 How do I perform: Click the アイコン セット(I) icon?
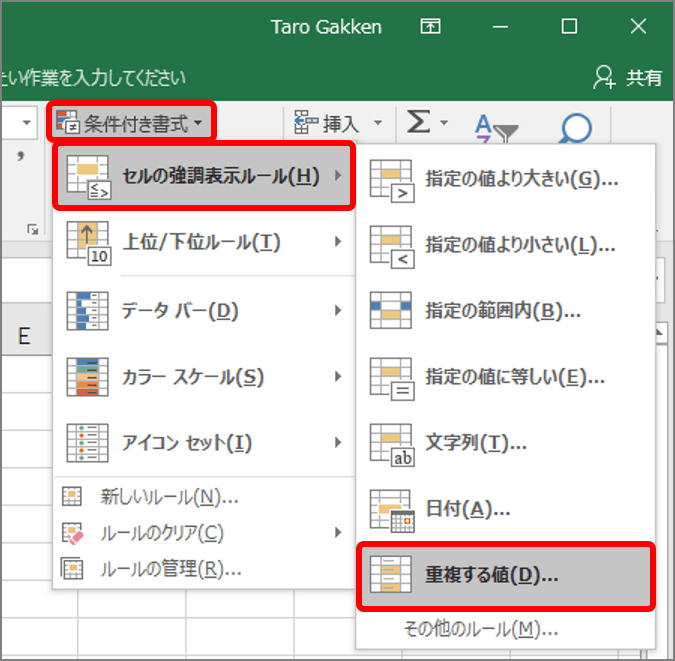[x=87, y=442]
